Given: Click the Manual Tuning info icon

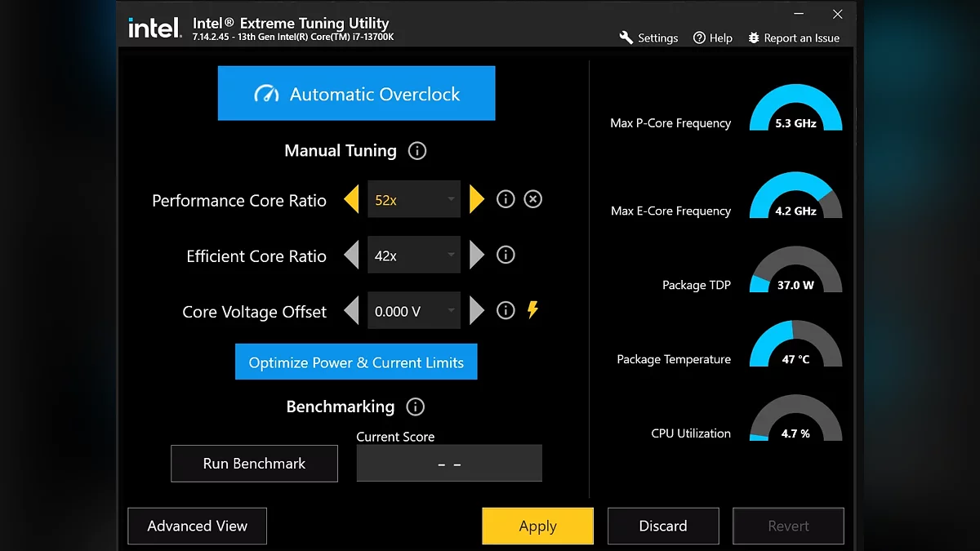Looking at the screenshot, I should tap(417, 151).
